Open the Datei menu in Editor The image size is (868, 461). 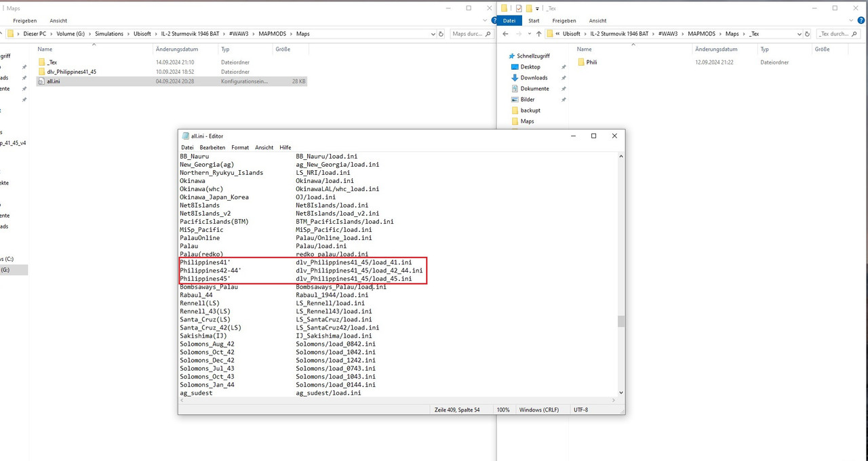click(x=187, y=147)
